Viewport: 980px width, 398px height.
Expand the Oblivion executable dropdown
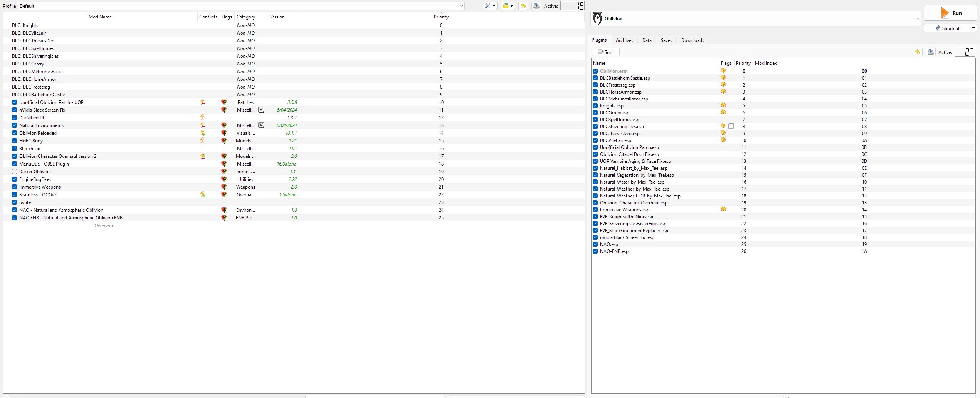(x=917, y=18)
